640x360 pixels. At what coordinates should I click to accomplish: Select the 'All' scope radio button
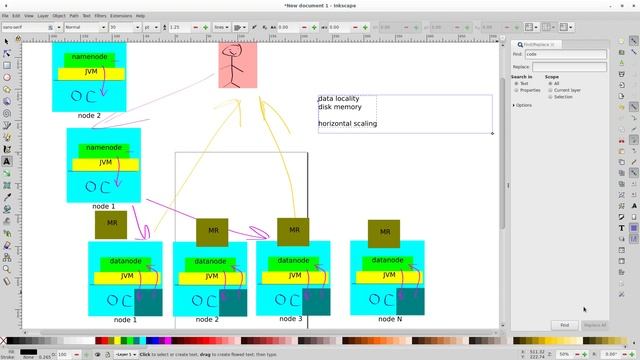[550, 83]
